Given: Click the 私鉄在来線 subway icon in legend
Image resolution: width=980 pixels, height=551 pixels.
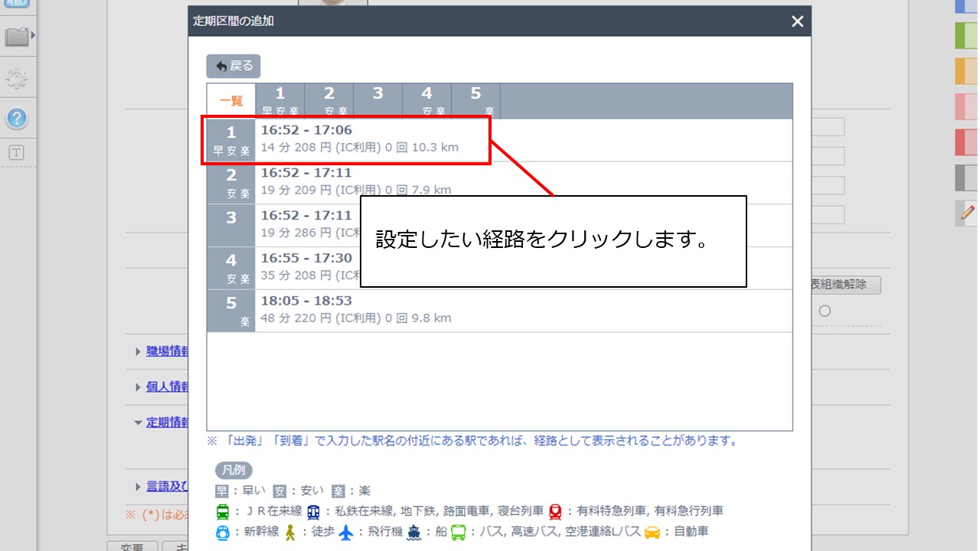Looking at the screenshot, I should [312, 511].
